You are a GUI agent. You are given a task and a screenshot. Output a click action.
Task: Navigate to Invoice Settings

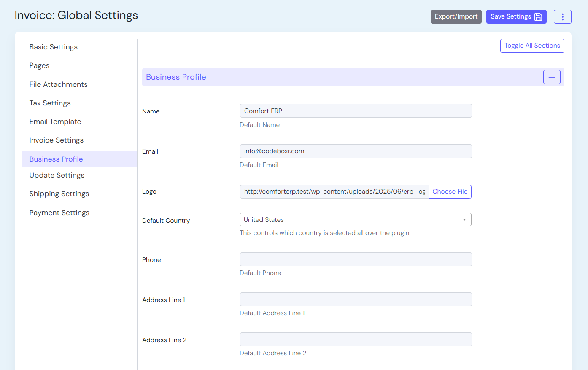[x=57, y=140]
